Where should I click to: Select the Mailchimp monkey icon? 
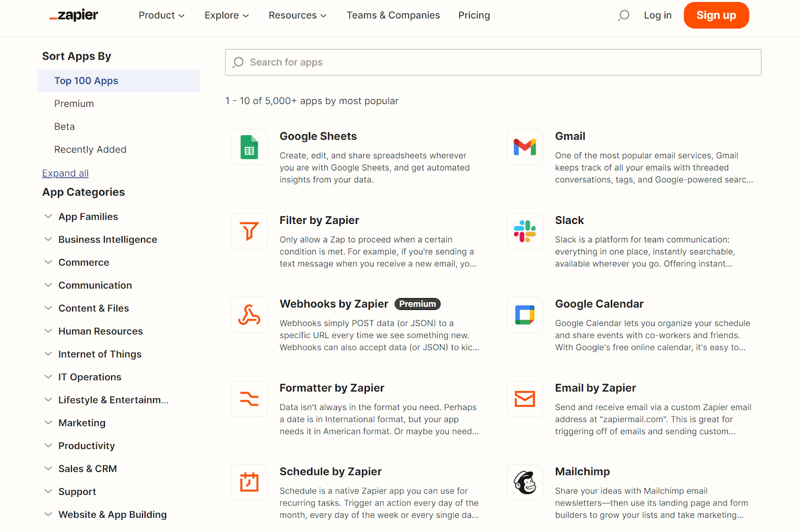[524, 482]
